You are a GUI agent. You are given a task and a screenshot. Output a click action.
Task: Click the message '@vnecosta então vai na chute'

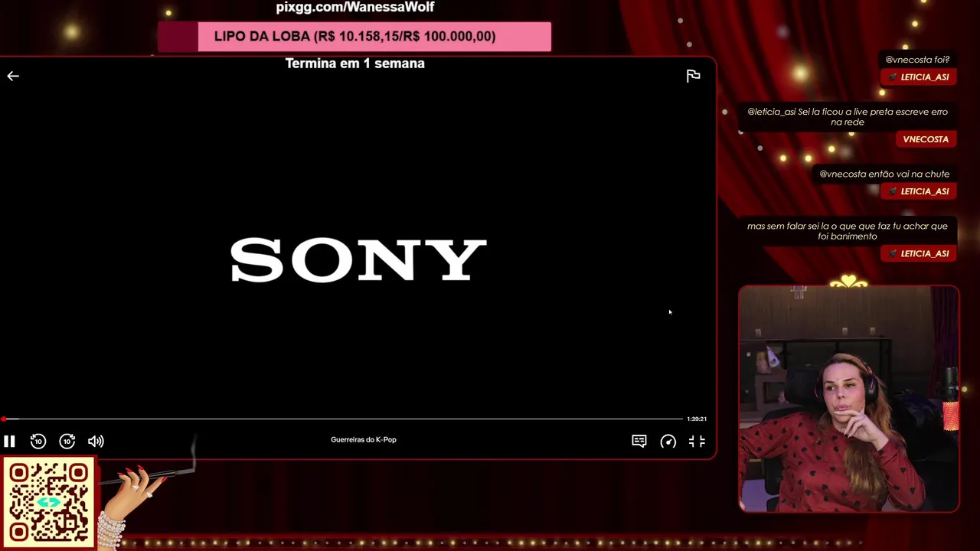[884, 174]
